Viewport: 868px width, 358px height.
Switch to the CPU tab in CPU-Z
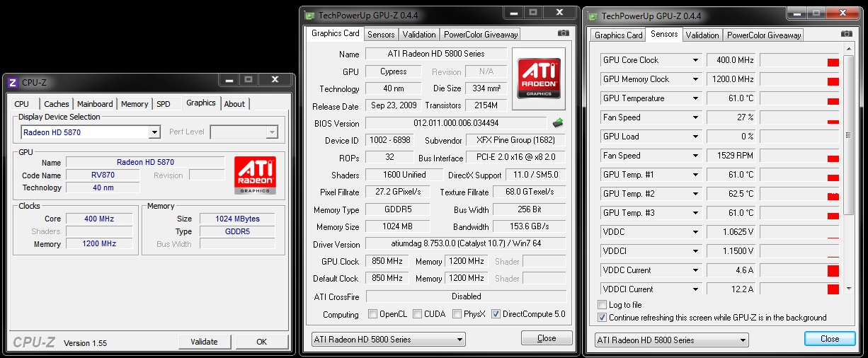[x=22, y=104]
